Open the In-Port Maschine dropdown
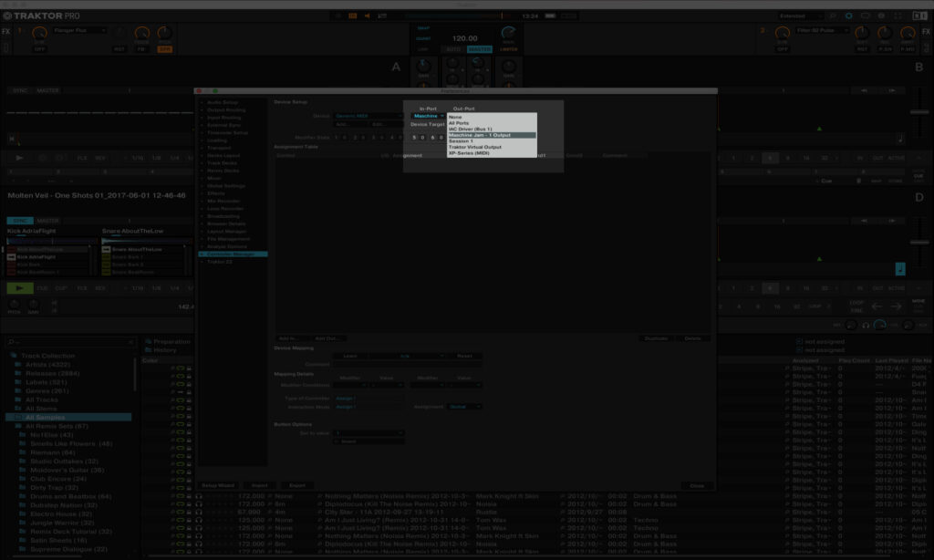934x560 pixels. (x=429, y=116)
